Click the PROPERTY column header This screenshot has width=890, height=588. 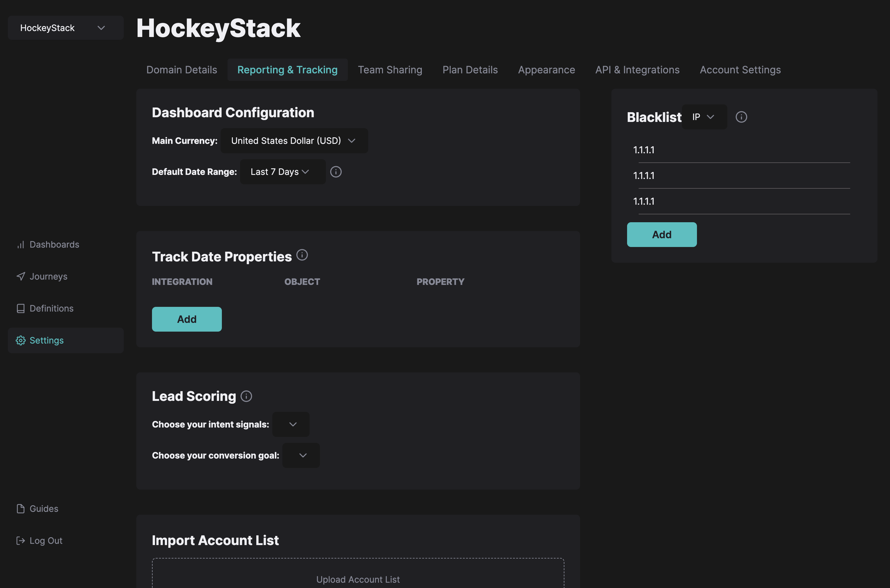441,282
